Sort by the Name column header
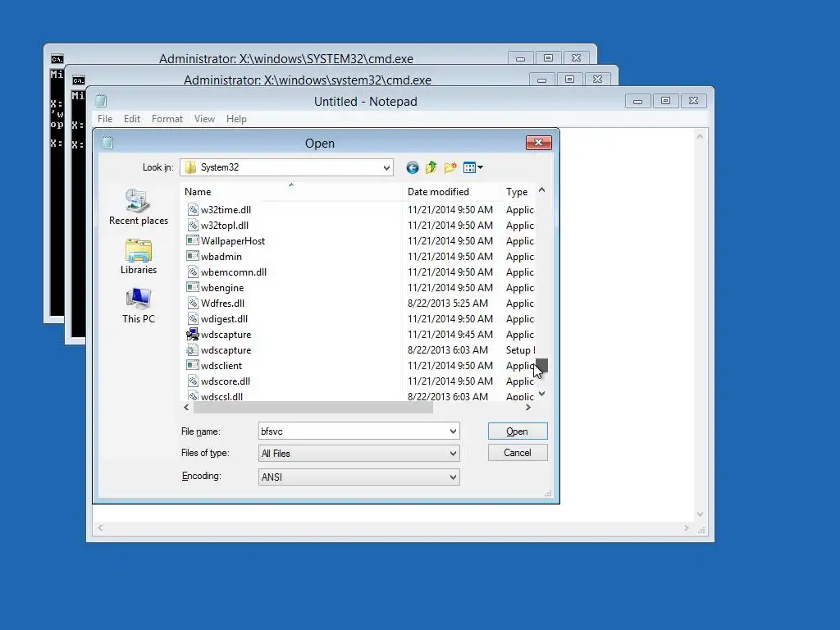Image resolution: width=840 pixels, height=630 pixels. tap(291, 192)
